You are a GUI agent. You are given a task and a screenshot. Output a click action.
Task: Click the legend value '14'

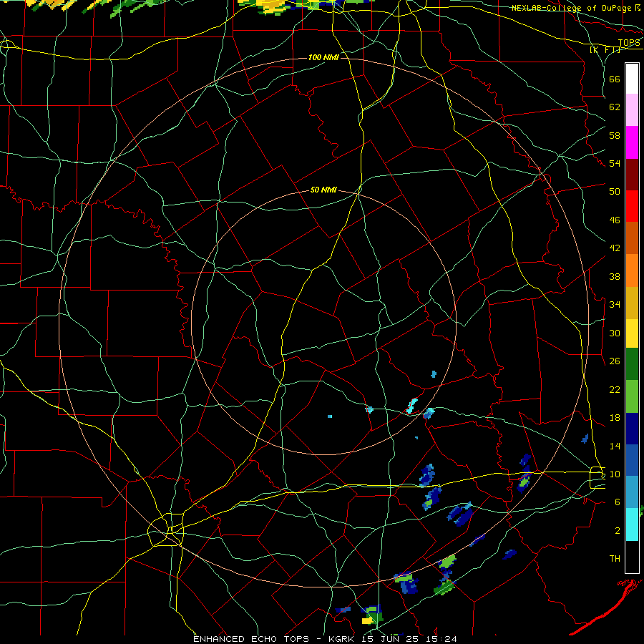(615, 446)
